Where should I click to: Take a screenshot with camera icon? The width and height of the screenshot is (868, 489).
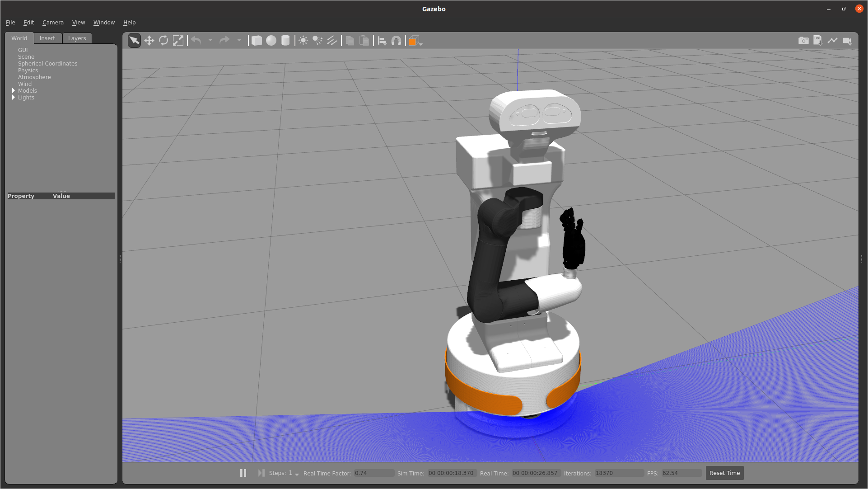(803, 41)
